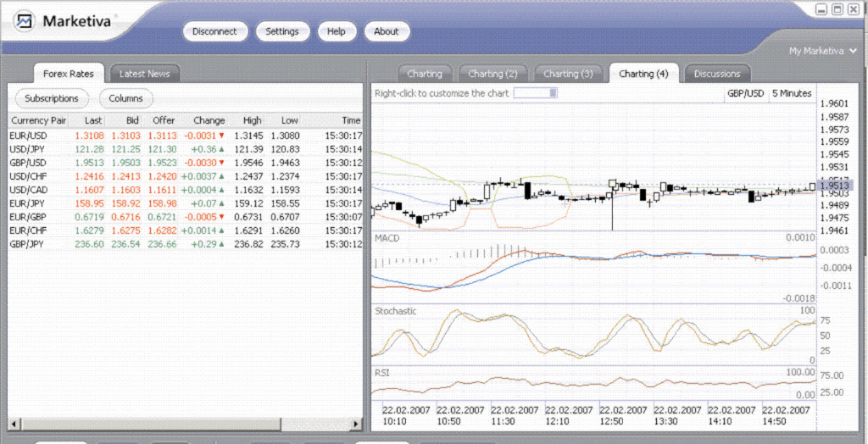Open the Charting (2) tab
Viewport: 868px width, 444px height.
click(492, 74)
